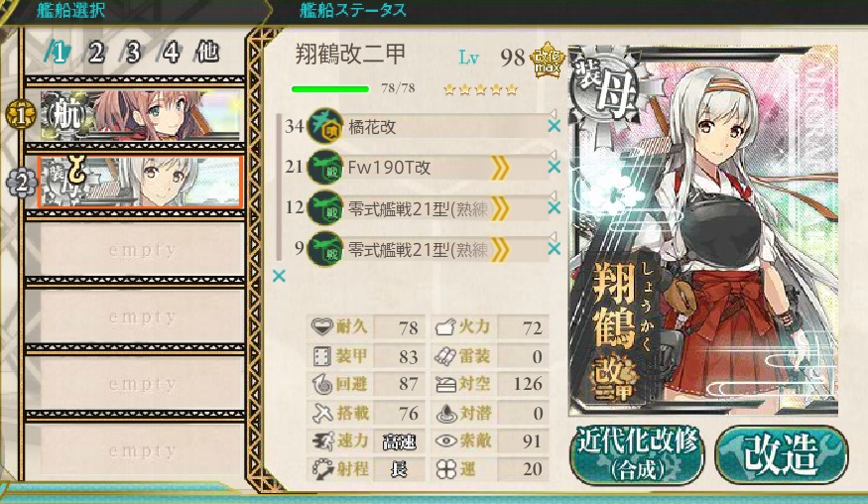868x504 pixels.
Task: Unequip the bottom 零式艦戦21型(熟練) via its X
Action: 554,249
